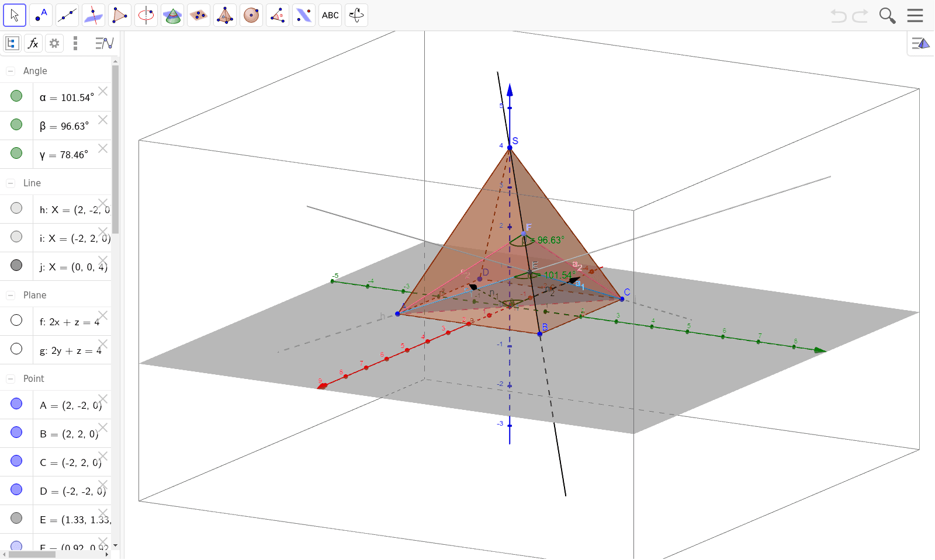Toggle visibility of line h
The width and height of the screenshot is (935, 560).
pos(16,208)
